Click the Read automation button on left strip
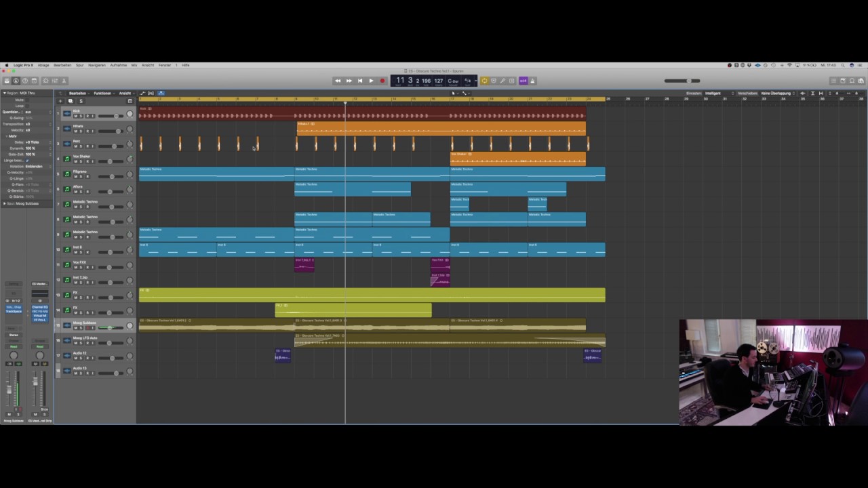 tap(14, 346)
